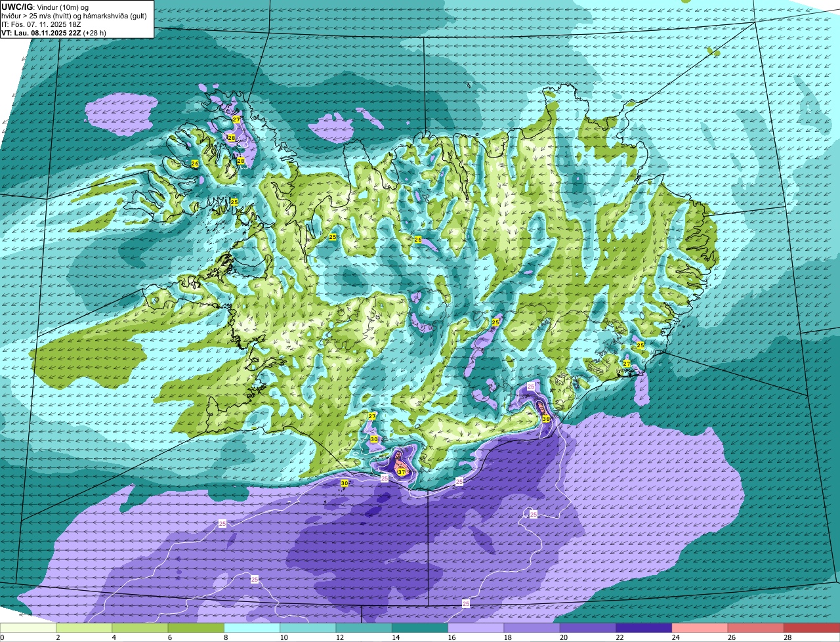Click the yellow 37 gust label on the map

[x=401, y=472]
